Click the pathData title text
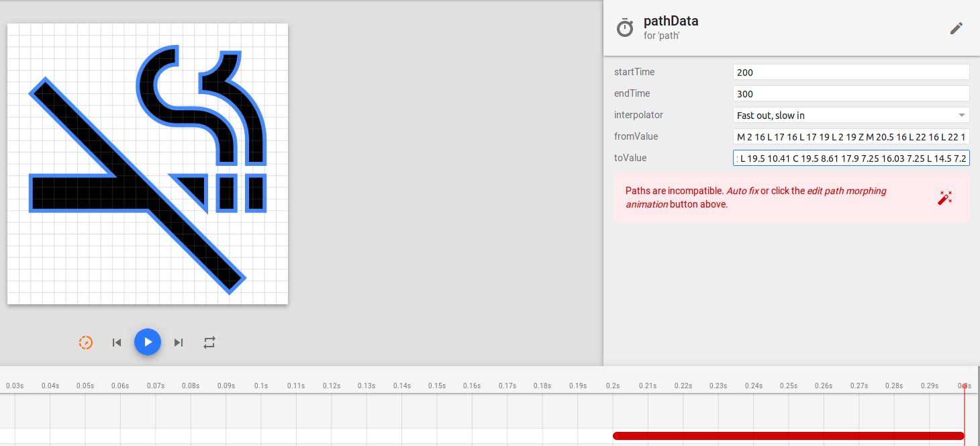Image resolution: width=980 pixels, height=446 pixels. point(671,21)
